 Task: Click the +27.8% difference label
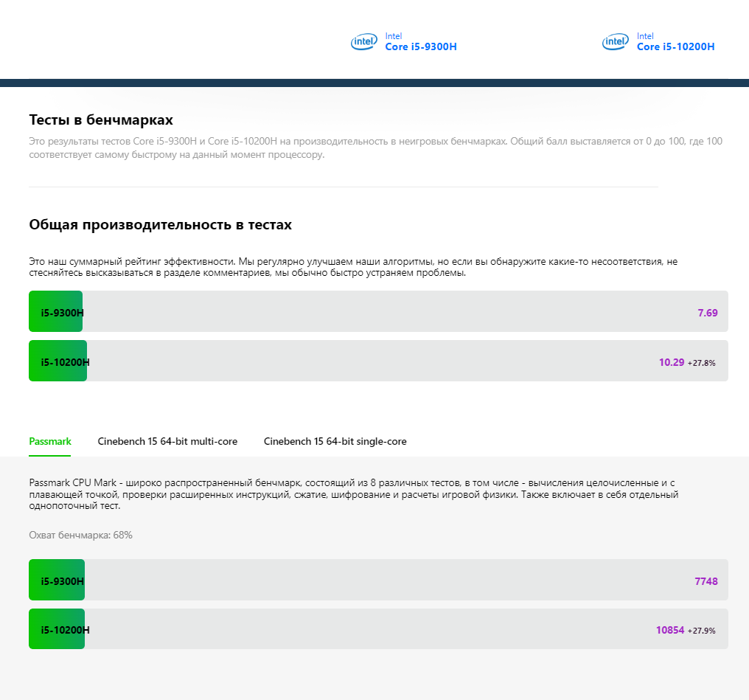(x=702, y=363)
